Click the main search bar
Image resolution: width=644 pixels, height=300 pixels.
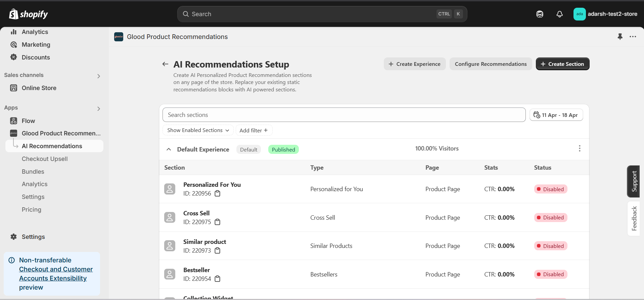(322, 14)
